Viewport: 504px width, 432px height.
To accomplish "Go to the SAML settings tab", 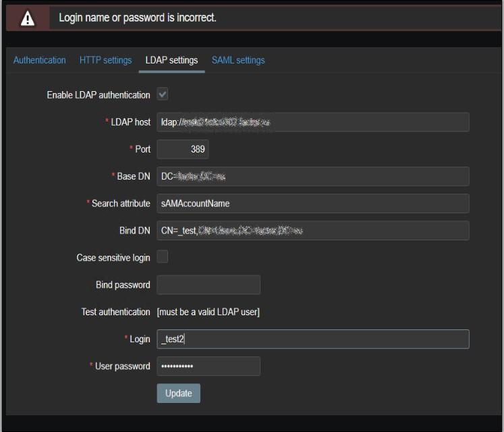I will click(x=238, y=60).
